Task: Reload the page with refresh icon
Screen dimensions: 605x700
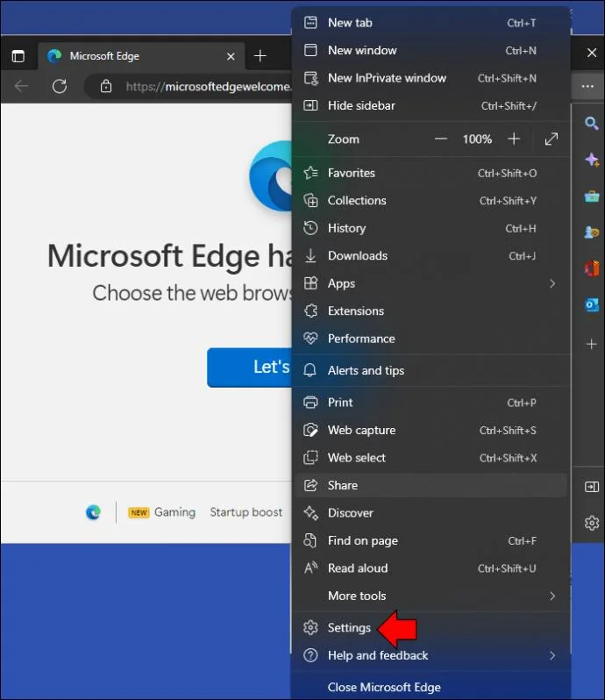Action: 60,86
